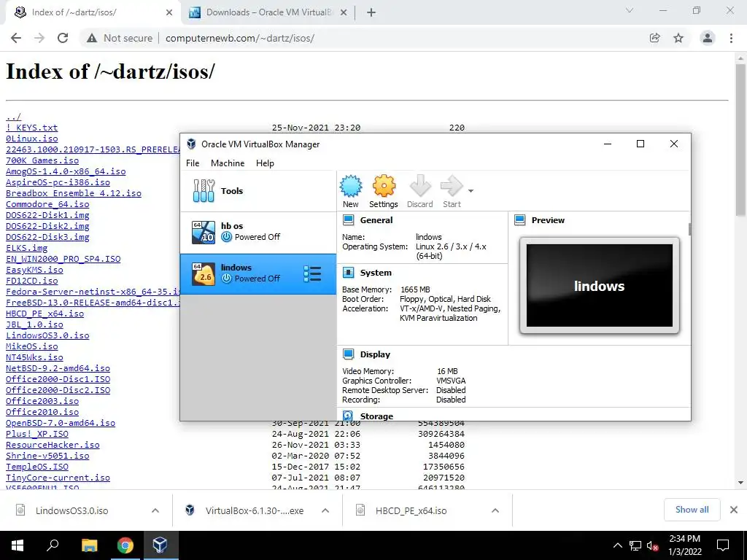Viewport: 747px width, 560px height.
Task: Reload the current page
Action: [x=63, y=38]
